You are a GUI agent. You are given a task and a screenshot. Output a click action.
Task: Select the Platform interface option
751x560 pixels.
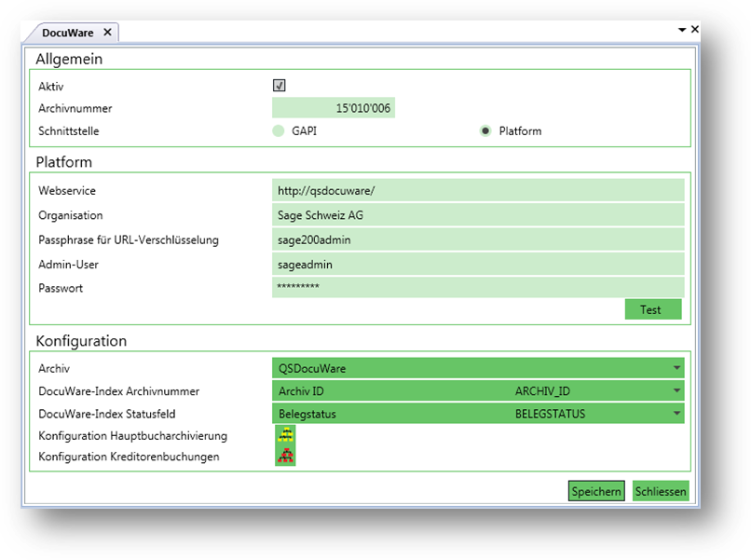coord(485,130)
